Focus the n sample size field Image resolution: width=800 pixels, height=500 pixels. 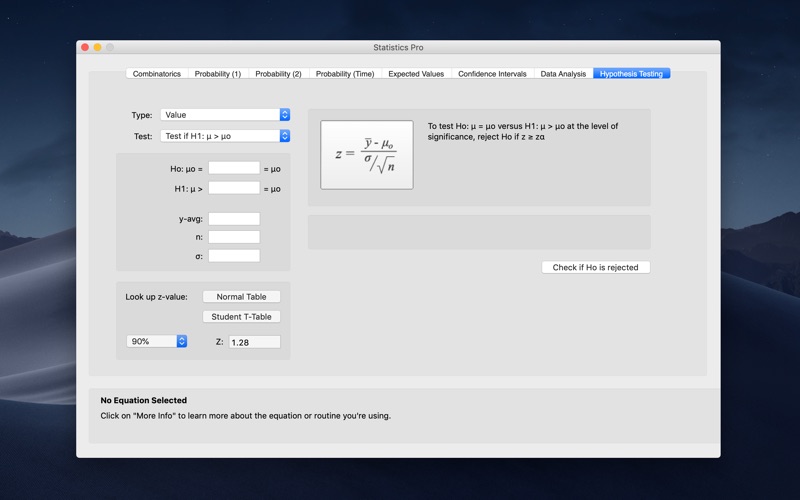[x=234, y=237]
